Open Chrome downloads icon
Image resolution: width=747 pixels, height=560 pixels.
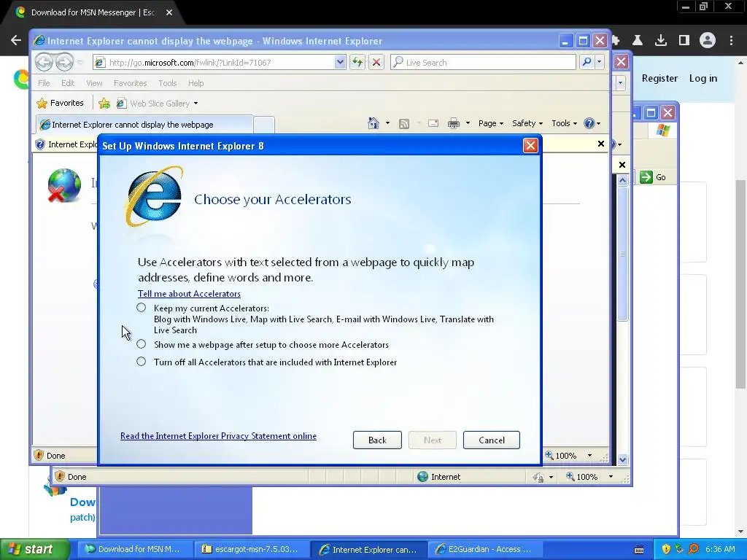661,41
